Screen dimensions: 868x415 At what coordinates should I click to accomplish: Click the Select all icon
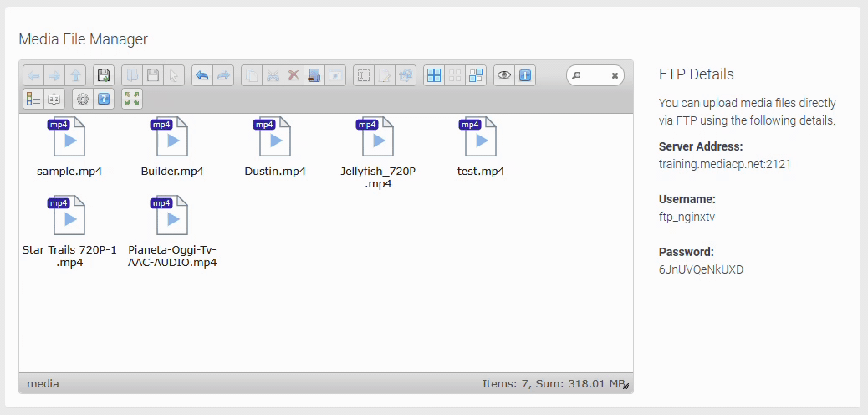coord(434,75)
